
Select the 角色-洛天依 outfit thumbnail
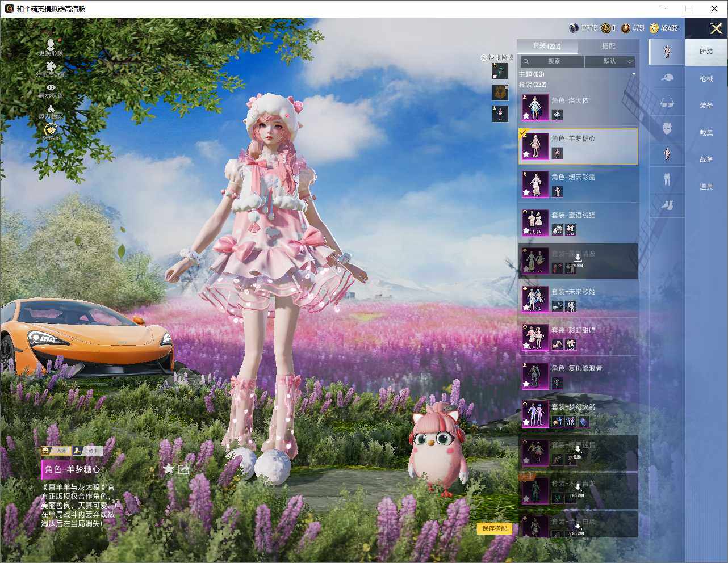click(x=535, y=107)
